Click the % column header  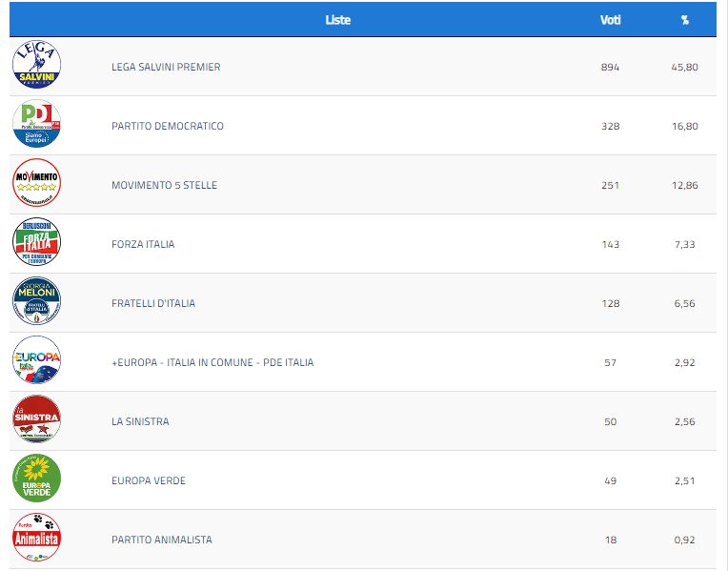tap(684, 20)
